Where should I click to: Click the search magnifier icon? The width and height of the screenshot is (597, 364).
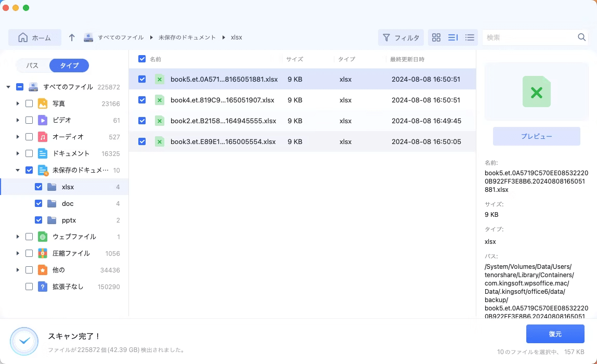tap(581, 37)
